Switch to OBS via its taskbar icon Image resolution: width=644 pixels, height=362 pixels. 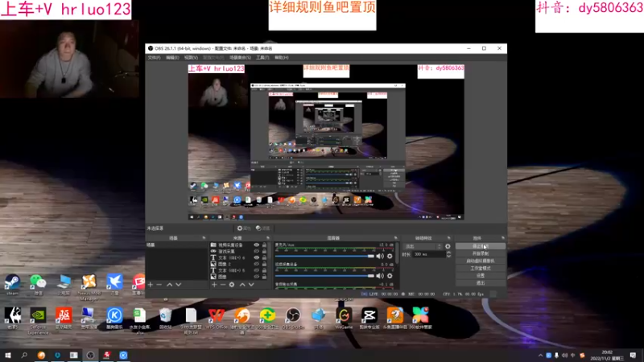point(90,356)
